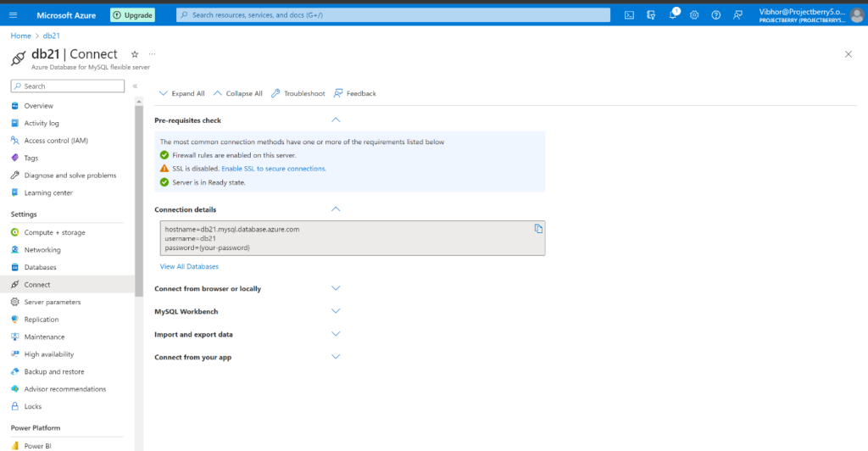Expand Import and export data section
This screenshot has width=868, height=451.
pyautogui.click(x=336, y=334)
